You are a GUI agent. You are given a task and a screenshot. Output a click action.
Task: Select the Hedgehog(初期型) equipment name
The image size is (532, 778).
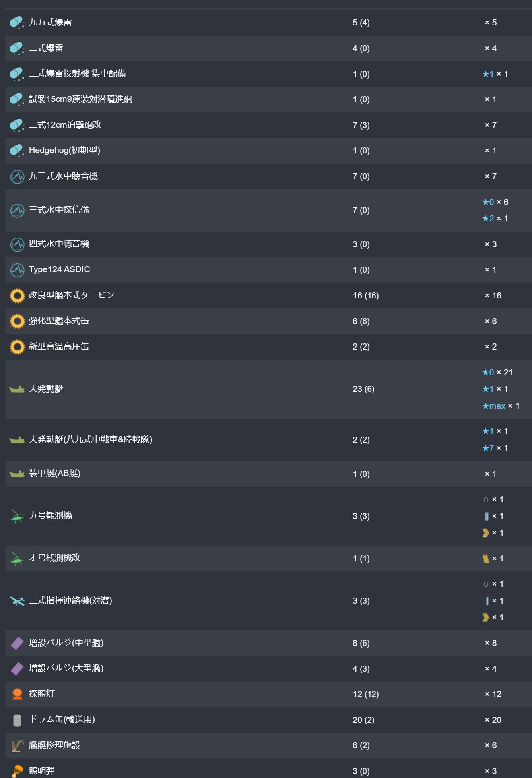click(x=64, y=150)
